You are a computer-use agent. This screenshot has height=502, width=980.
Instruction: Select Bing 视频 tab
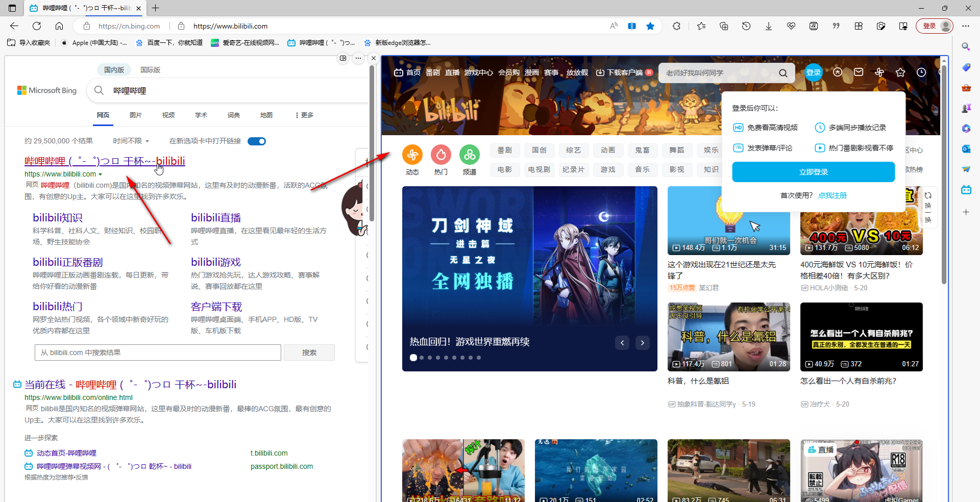click(x=168, y=115)
